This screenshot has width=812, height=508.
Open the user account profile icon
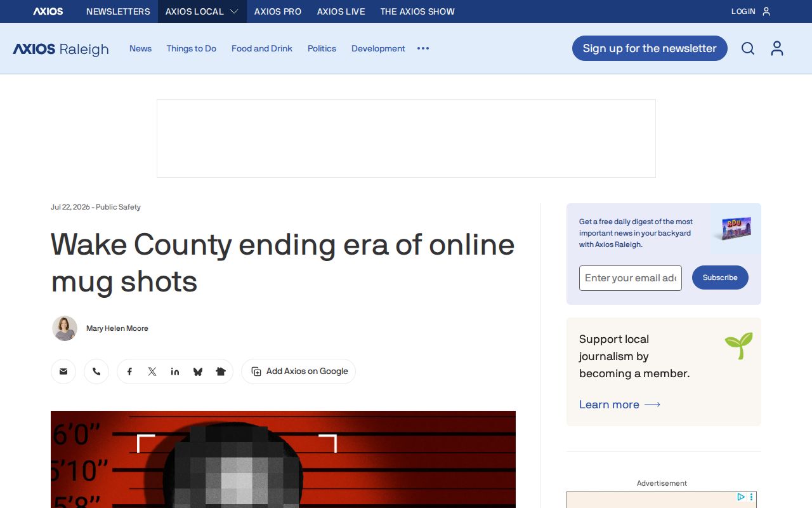point(777,48)
